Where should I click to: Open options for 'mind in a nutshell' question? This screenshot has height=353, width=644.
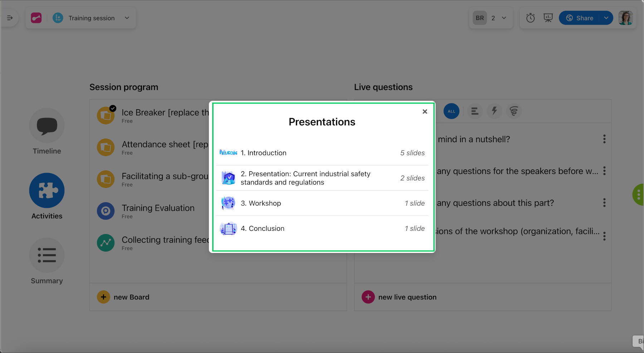click(604, 139)
